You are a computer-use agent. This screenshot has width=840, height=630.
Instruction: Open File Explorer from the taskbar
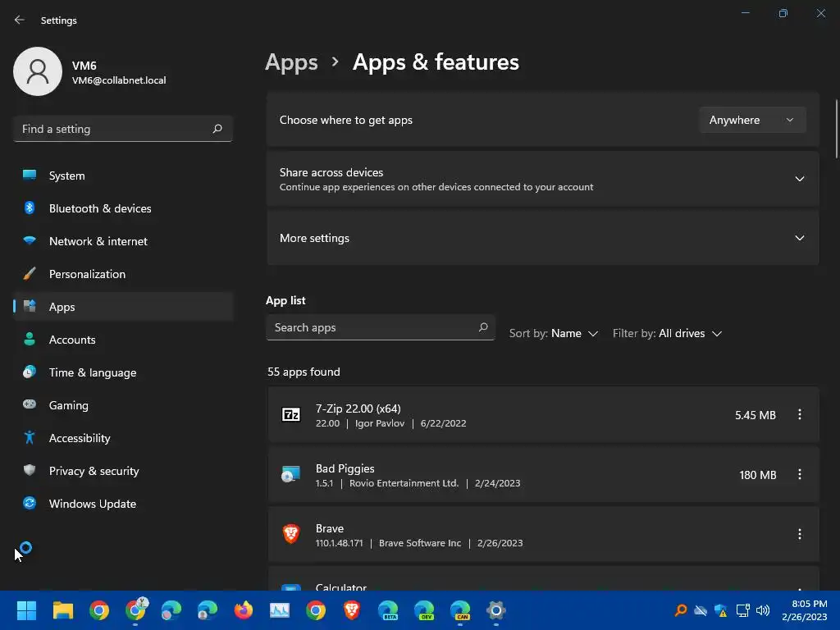point(62,610)
